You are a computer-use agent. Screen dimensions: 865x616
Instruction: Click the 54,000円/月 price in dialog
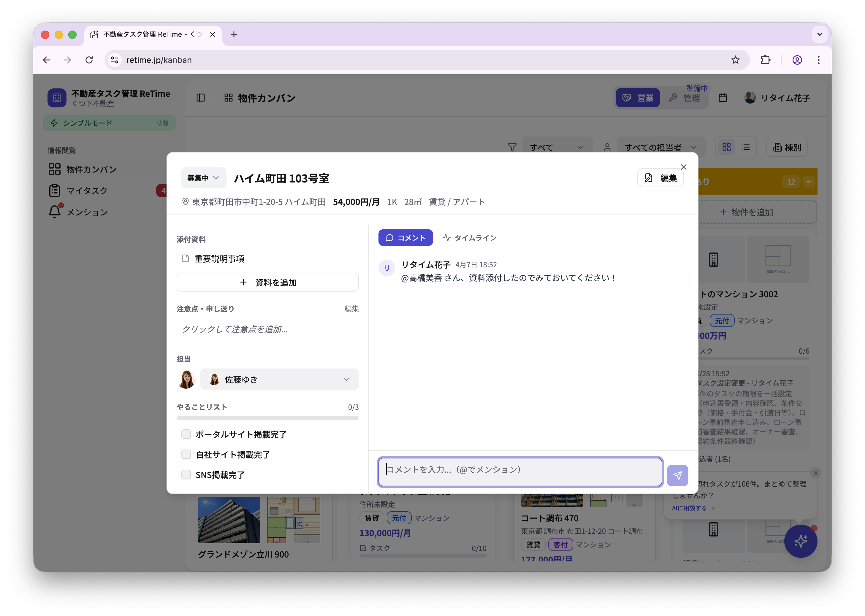356,202
